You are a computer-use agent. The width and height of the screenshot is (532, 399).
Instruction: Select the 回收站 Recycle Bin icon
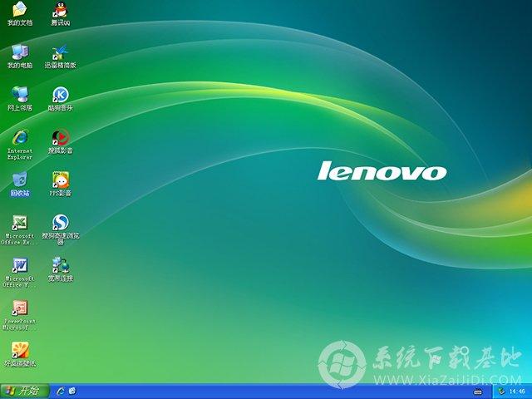coord(20,180)
